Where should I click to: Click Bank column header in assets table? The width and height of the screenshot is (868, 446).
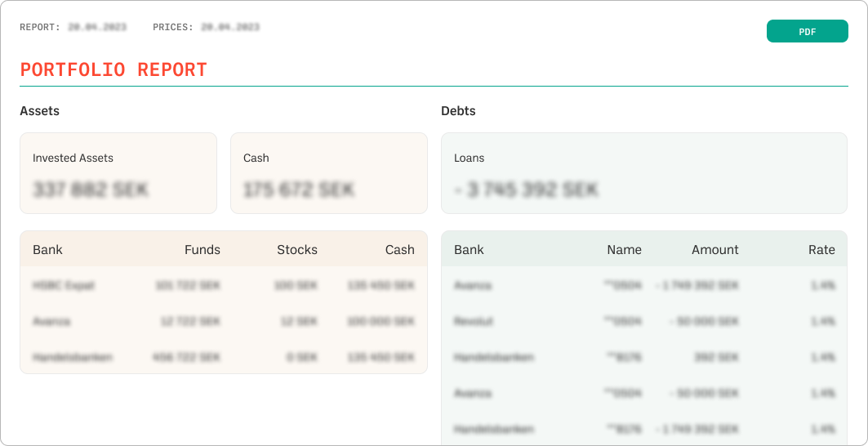click(47, 250)
